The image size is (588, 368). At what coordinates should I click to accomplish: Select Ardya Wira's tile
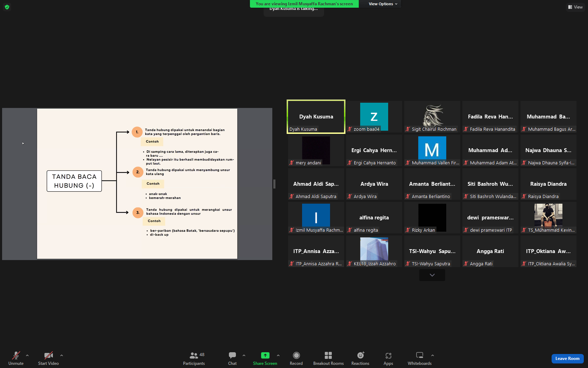coord(374,184)
